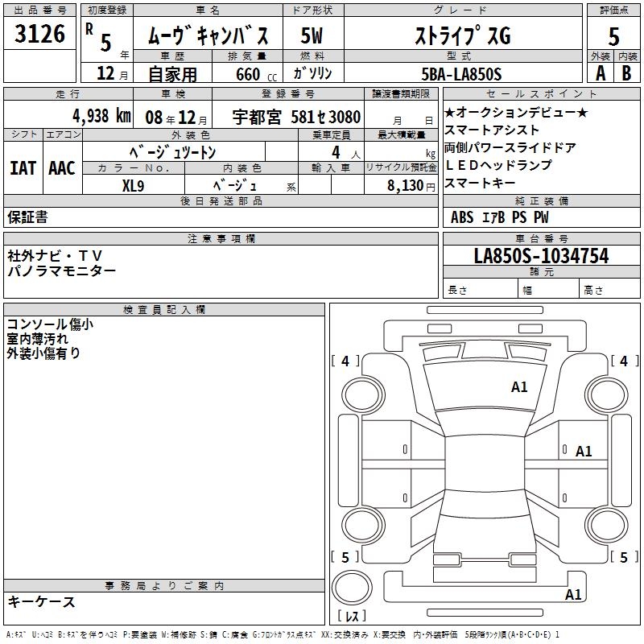Select 保証書 in later-shipped parts
This screenshot has height=644, width=644.
(27, 217)
